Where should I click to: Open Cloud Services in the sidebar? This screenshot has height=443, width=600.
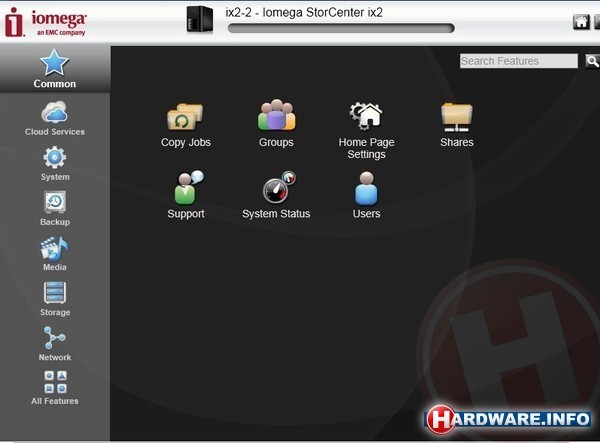click(55, 119)
